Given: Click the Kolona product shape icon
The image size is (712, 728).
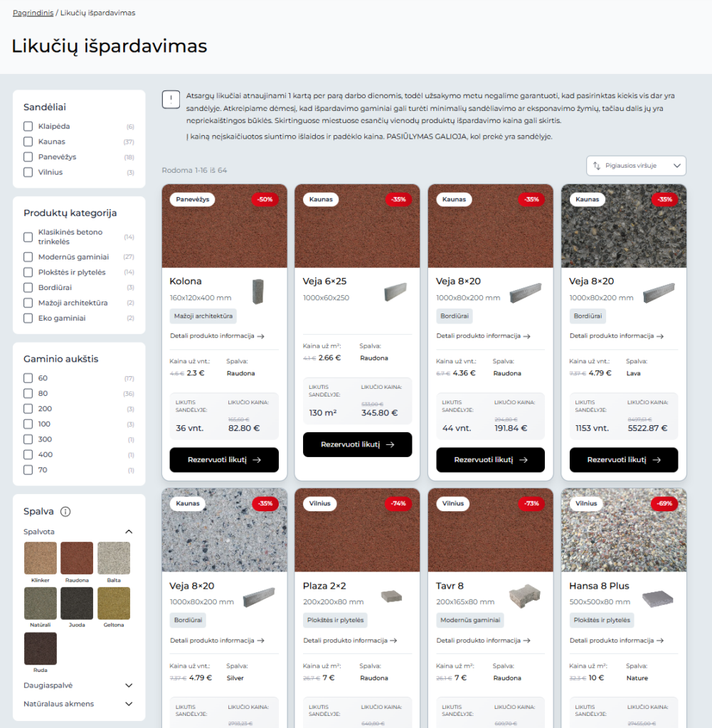Looking at the screenshot, I should point(257,291).
